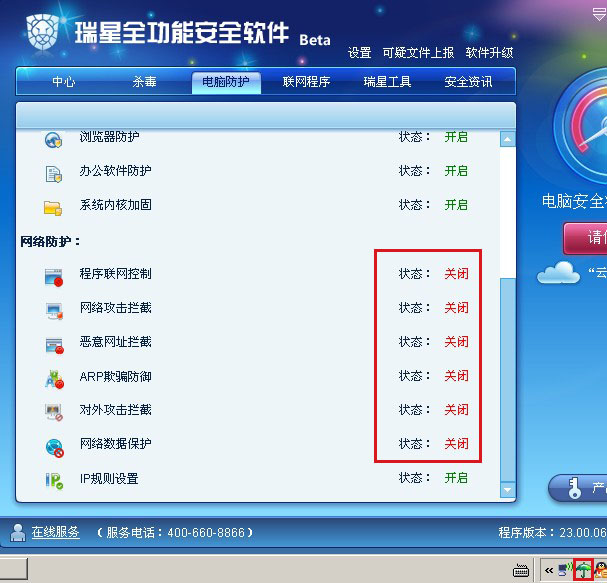Click the 恶意网址拦截 icon
The height and width of the screenshot is (583, 607).
[54, 345]
